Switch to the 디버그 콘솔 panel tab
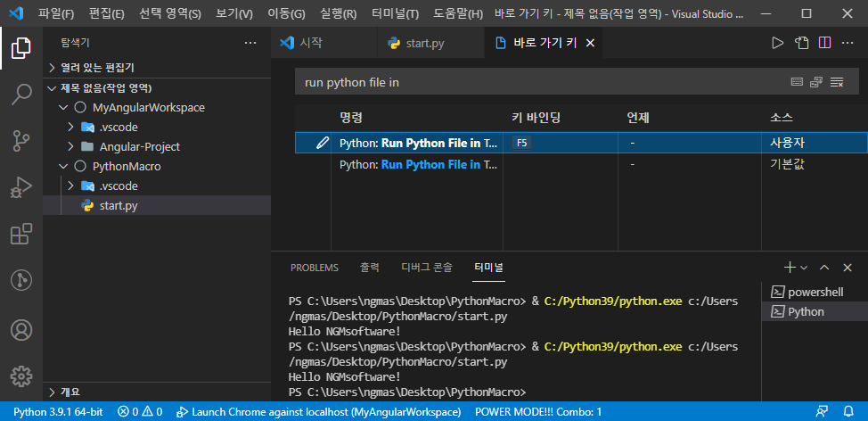Image resolution: width=868 pixels, height=421 pixels. coord(427,268)
